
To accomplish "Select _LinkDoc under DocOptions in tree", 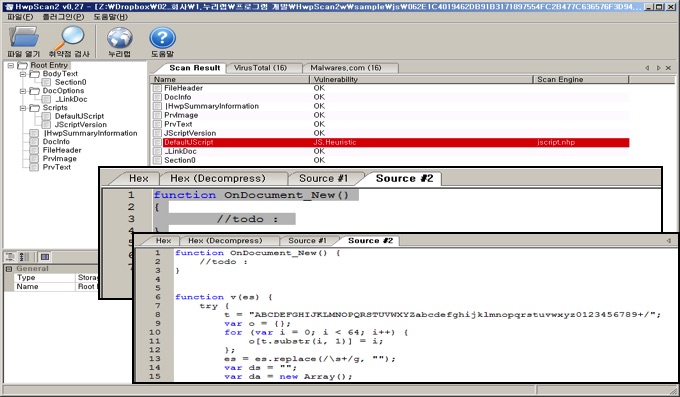I will click(x=71, y=99).
